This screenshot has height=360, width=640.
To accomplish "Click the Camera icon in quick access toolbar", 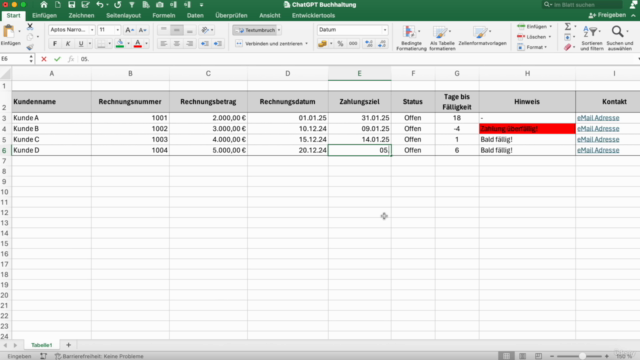I will (160, 5).
